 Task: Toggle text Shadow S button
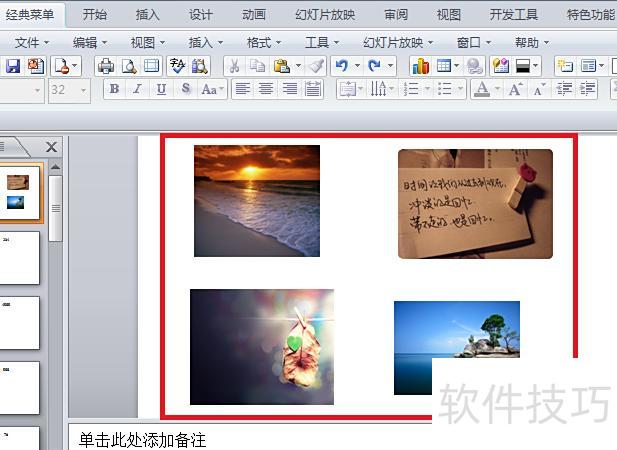pyautogui.click(x=186, y=89)
